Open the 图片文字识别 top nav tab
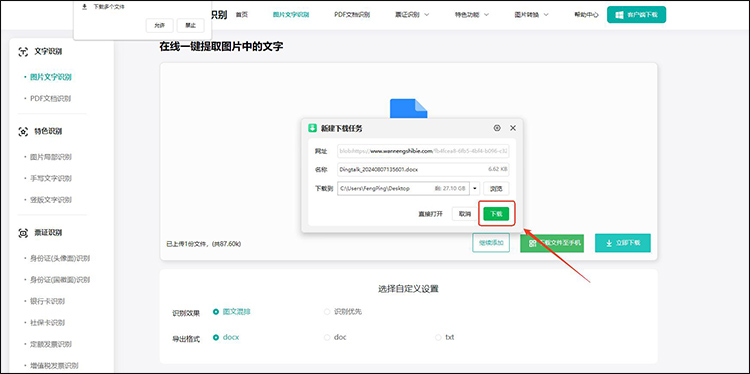 tap(291, 14)
